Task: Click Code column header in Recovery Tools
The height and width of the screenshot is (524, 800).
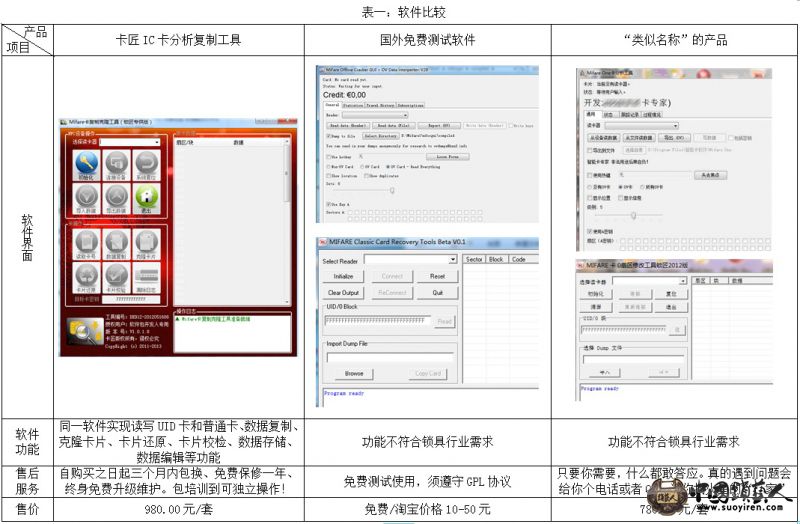Action: [x=524, y=259]
